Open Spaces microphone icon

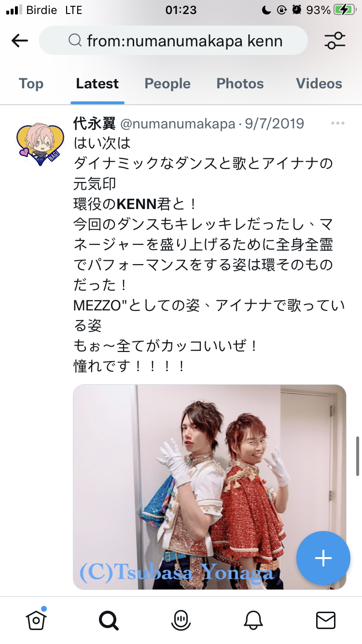click(181, 620)
